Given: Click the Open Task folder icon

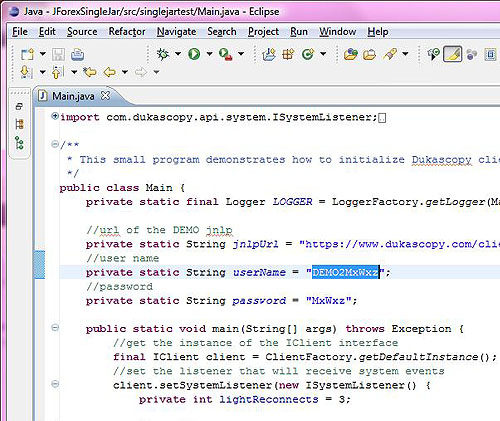Looking at the screenshot, I should click(369, 54).
